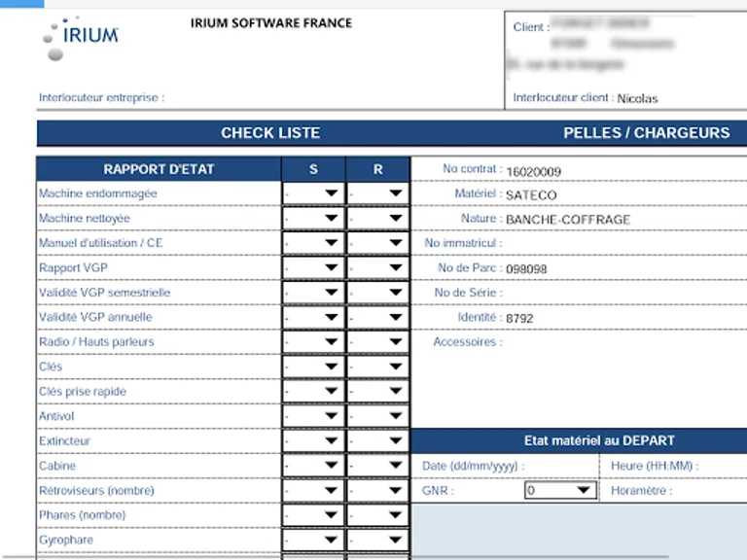
Task: Select R value for Gyrophare
Action: coord(377,540)
